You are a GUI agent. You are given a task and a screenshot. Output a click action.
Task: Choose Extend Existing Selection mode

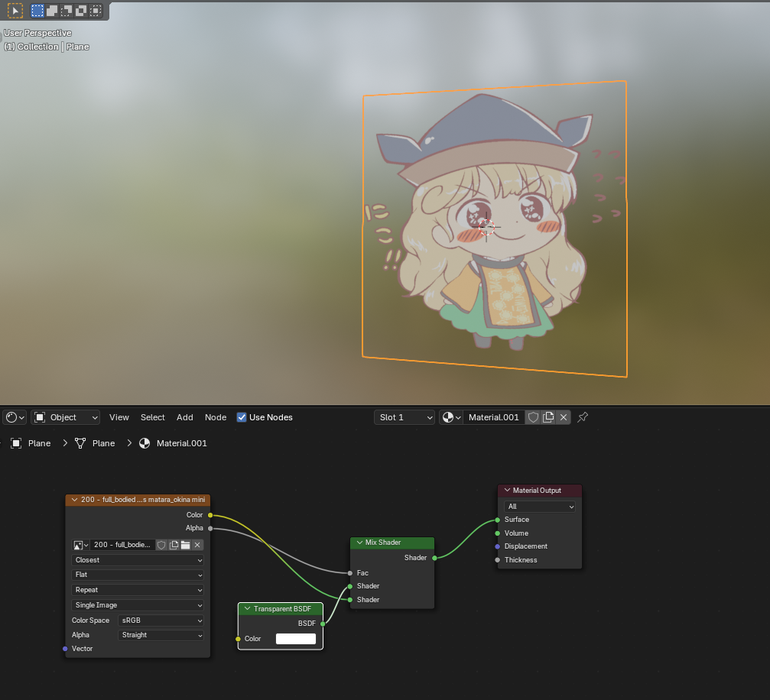click(x=52, y=10)
